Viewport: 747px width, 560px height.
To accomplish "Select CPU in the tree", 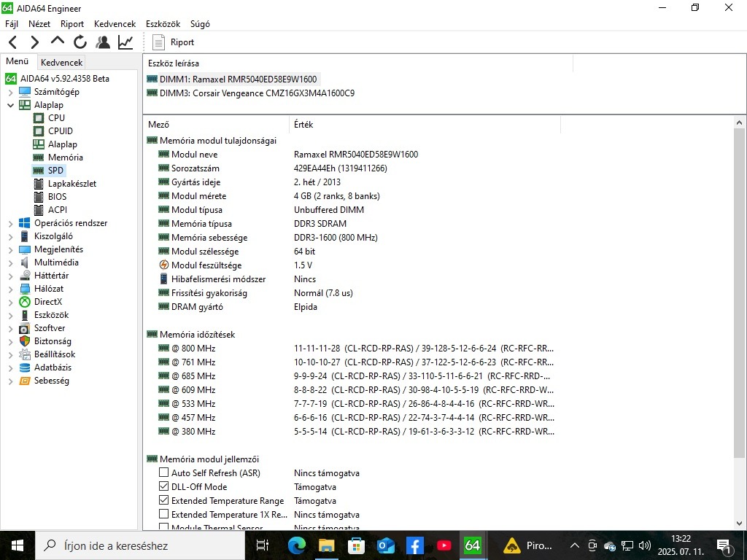I will pyautogui.click(x=56, y=117).
